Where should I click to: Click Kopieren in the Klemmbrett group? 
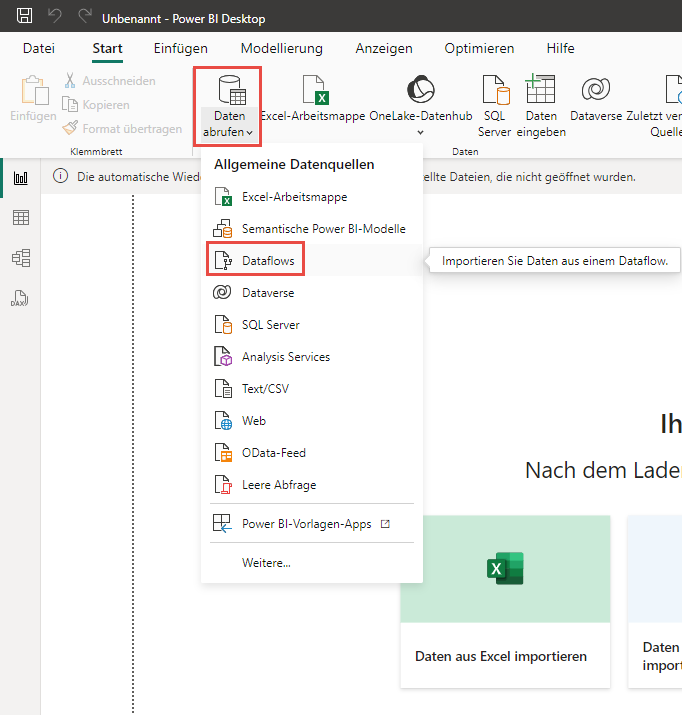click(96, 105)
